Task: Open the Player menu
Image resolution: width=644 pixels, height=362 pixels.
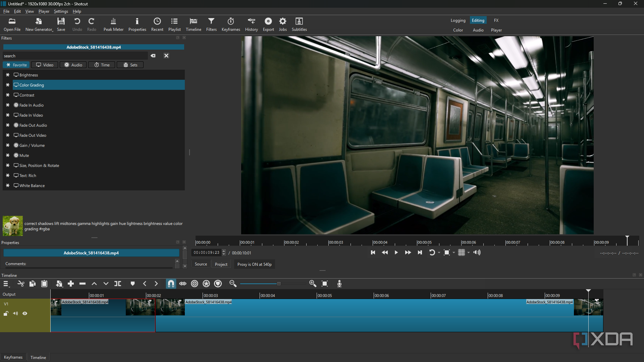Action: pos(44,11)
